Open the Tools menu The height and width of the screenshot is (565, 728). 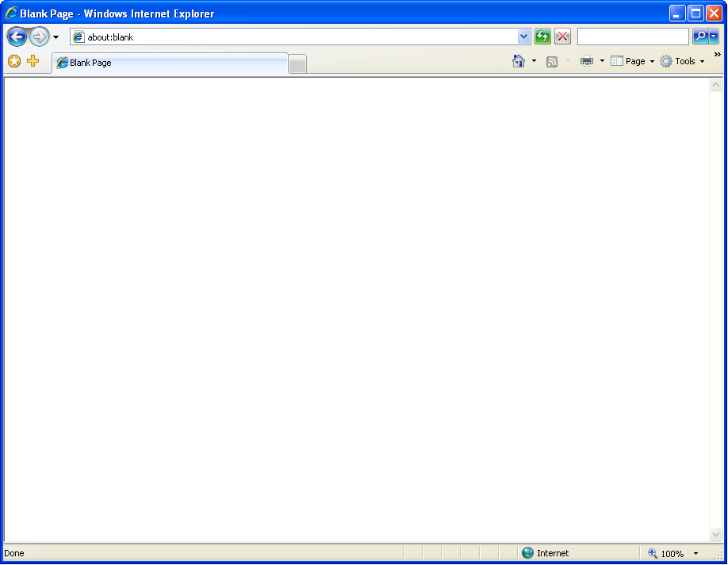(682, 61)
